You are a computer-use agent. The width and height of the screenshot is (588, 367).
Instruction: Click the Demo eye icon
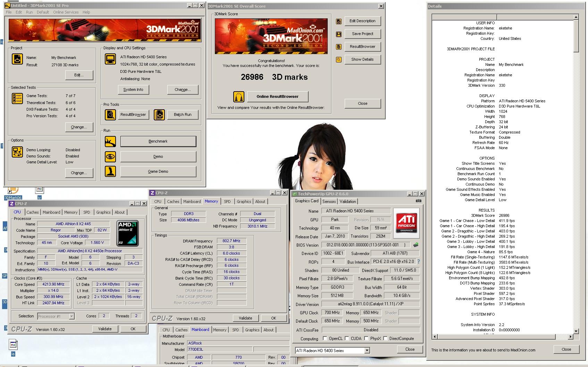110,156
